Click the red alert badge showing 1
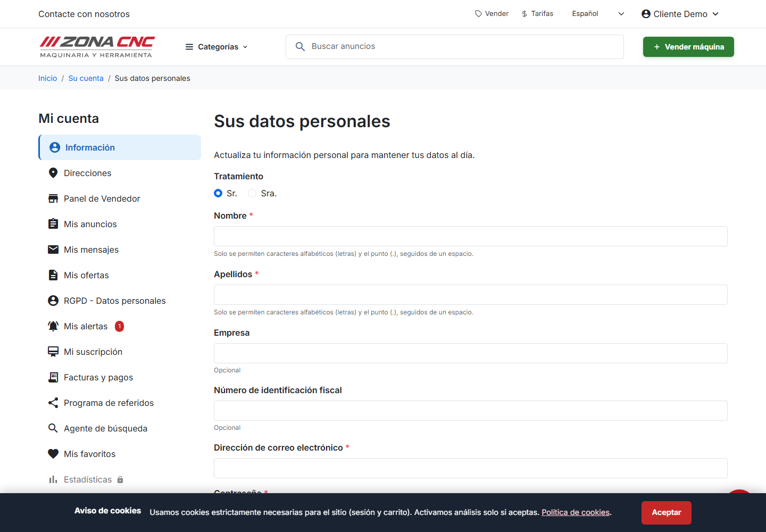Screen dimensions: 766x532 coord(120,326)
